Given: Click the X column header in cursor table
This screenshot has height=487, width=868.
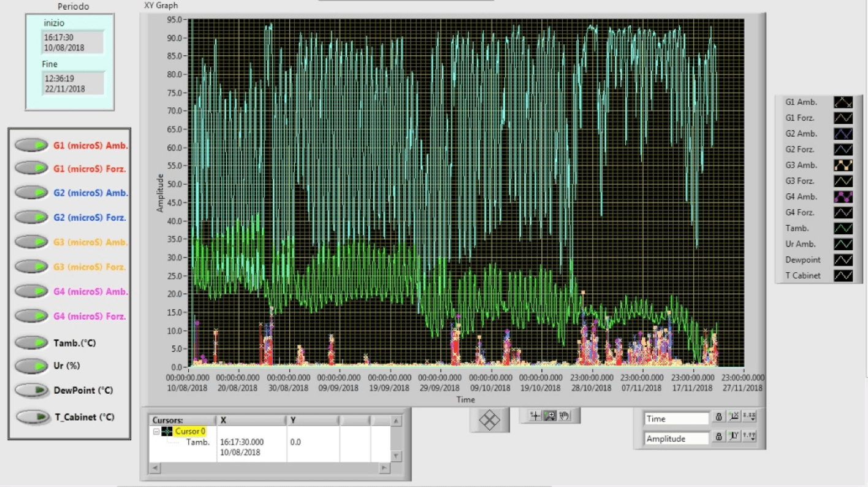Looking at the screenshot, I should coord(252,420).
